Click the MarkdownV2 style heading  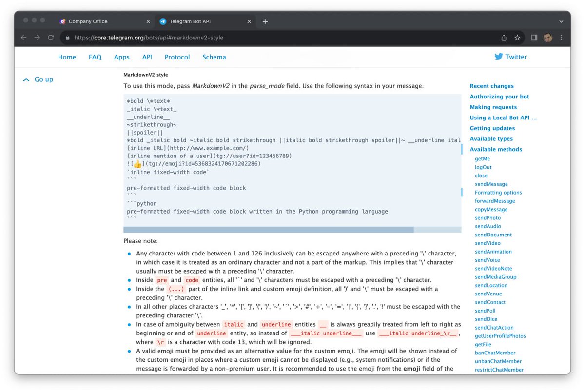146,75
